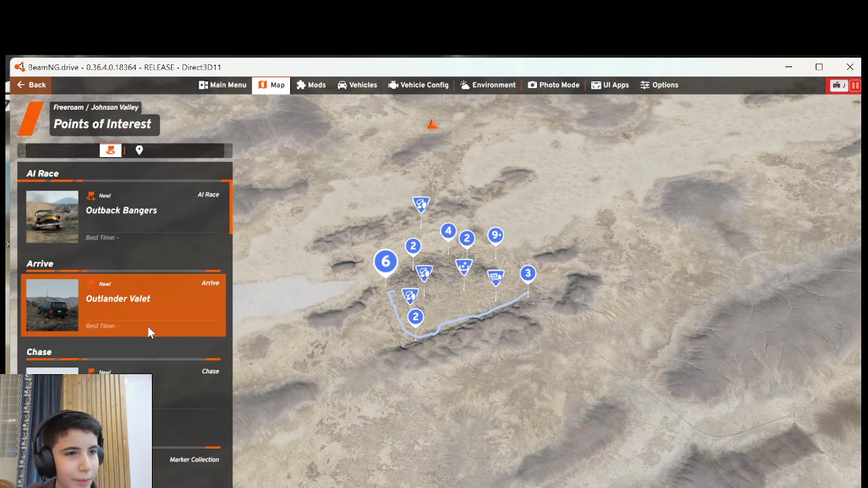Open the Vehicles selector
Screen dimensions: 868x488
(357, 85)
